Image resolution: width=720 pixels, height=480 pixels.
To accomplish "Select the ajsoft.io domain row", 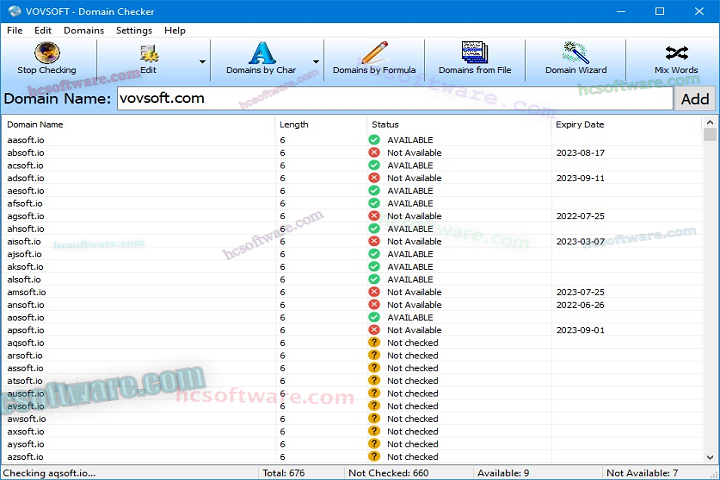I will pyautogui.click(x=352, y=254).
